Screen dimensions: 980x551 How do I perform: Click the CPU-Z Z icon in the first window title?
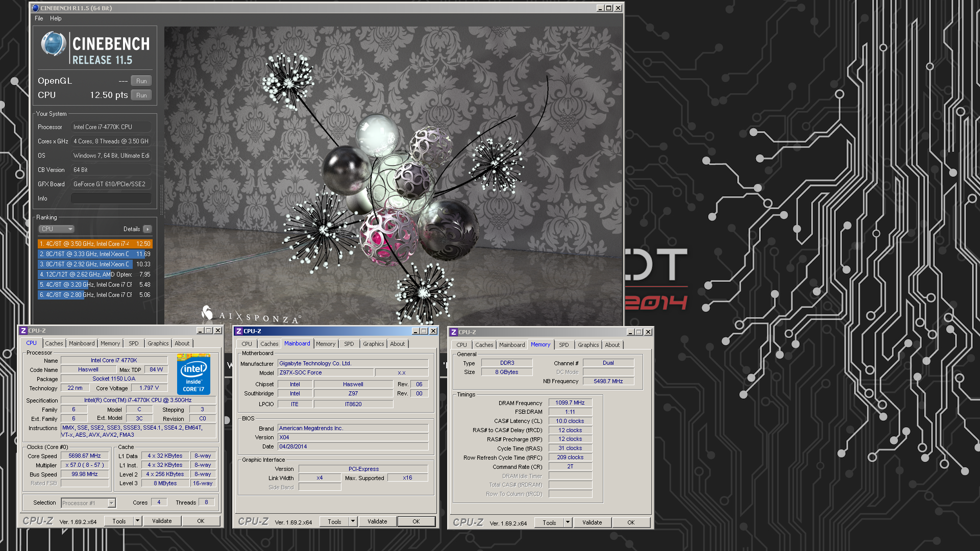pyautogui.click(x=23, y=331)
